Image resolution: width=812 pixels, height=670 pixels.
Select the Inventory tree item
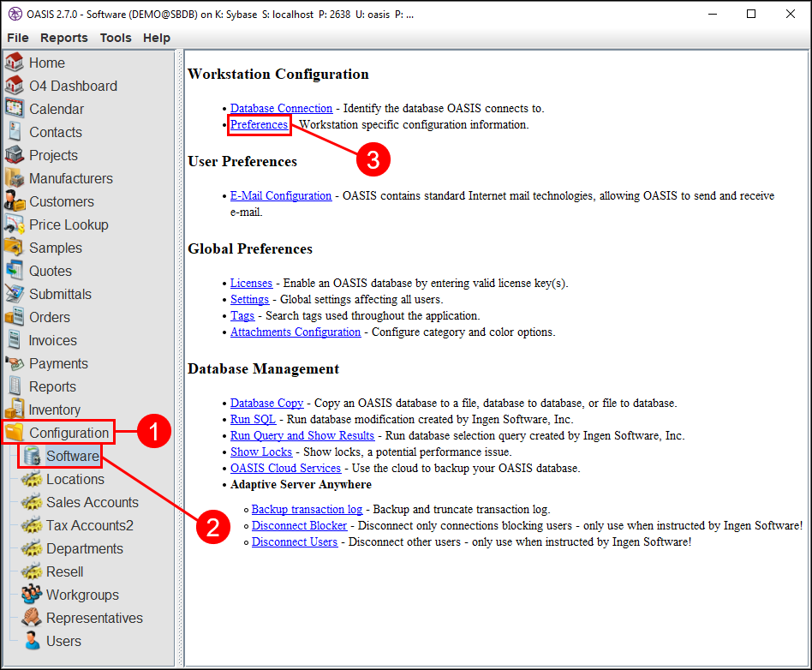coord(54,410)
